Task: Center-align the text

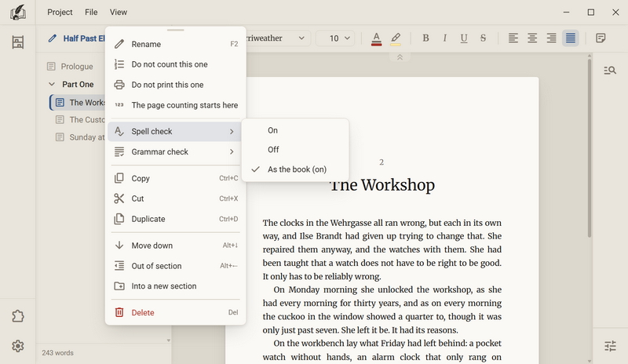Action: [x=532, y=38]
